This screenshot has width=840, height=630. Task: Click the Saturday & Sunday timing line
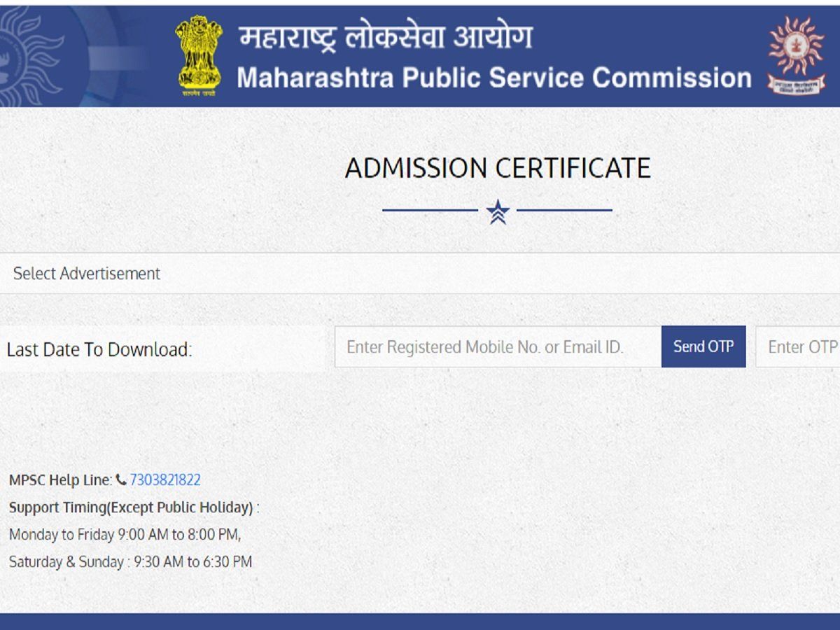coord(130,561)
